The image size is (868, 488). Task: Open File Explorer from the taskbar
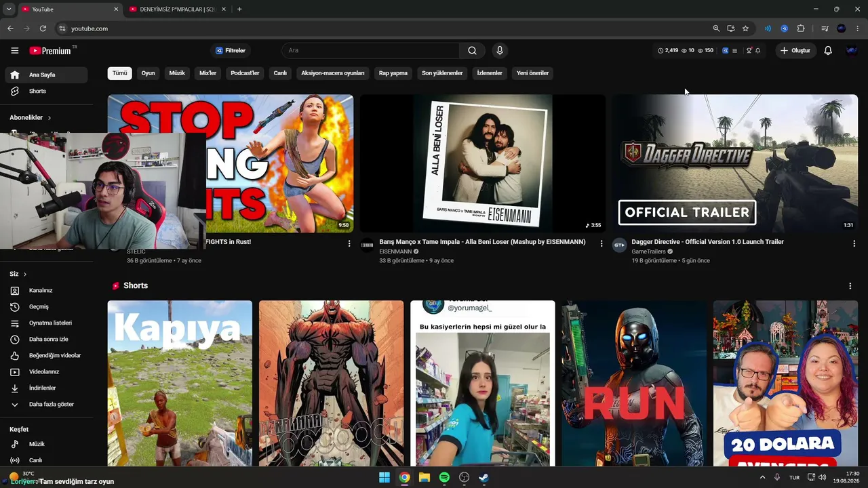pyautogui.click(x=425, y=477)
